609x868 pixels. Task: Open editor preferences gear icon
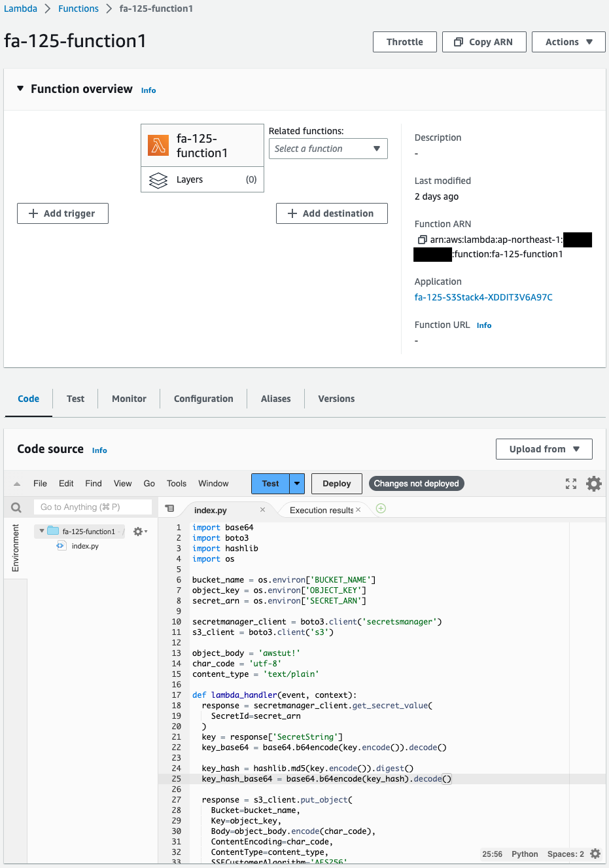click(594, 484)
